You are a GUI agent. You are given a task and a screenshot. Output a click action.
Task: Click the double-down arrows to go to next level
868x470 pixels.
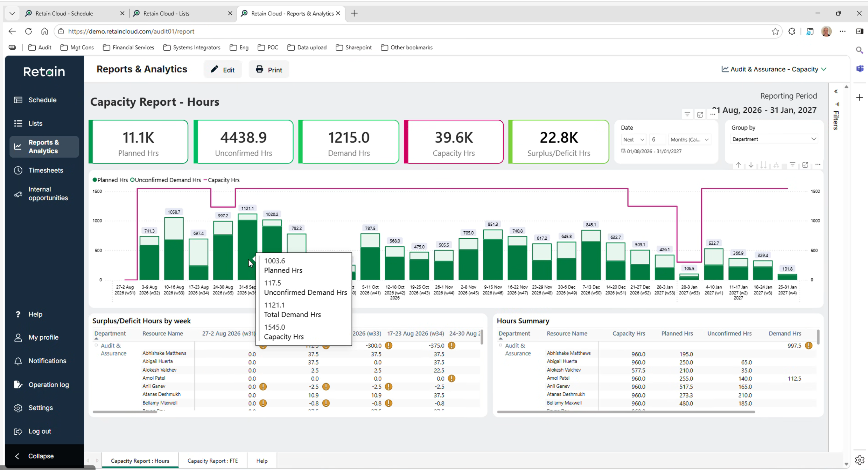click(763, 165)
